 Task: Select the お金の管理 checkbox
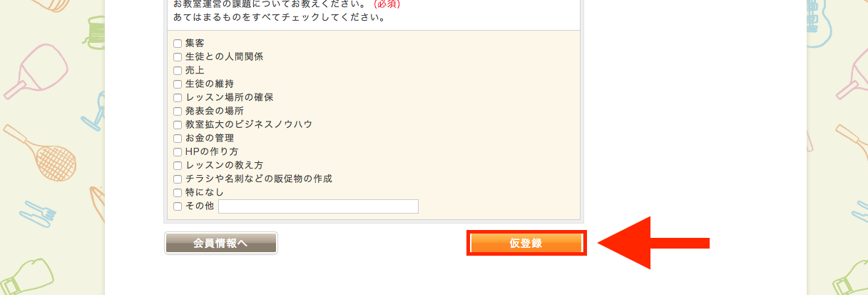click(178, 139)
